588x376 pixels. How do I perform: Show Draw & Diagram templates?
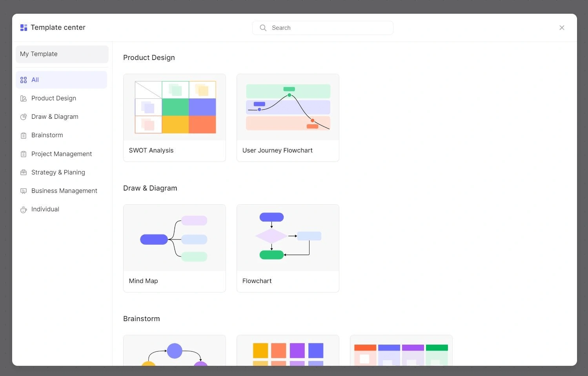(55, 116)
